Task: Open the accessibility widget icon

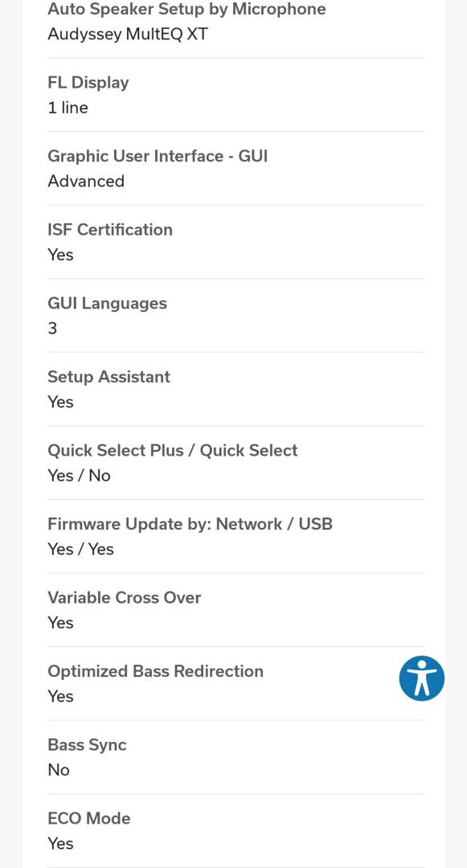Action: [x=422, y=678]
